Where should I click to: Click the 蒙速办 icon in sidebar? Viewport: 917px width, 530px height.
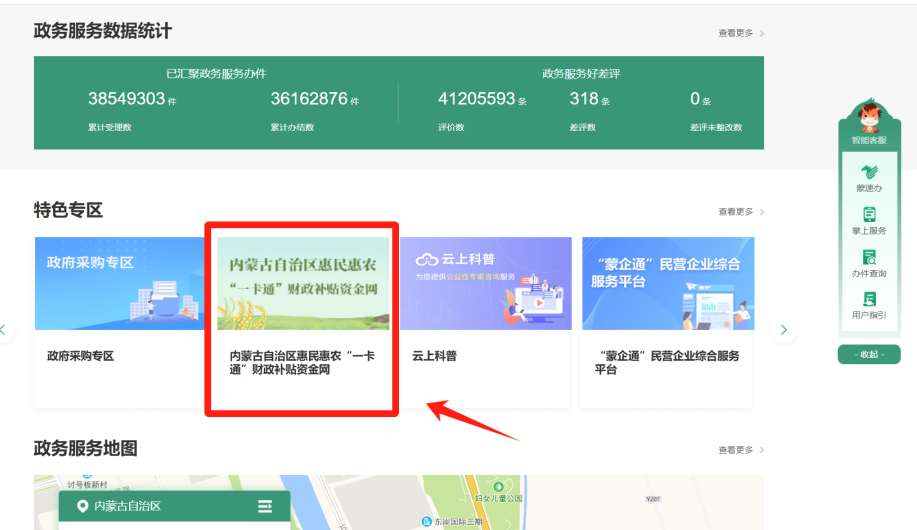click(868, 173)
